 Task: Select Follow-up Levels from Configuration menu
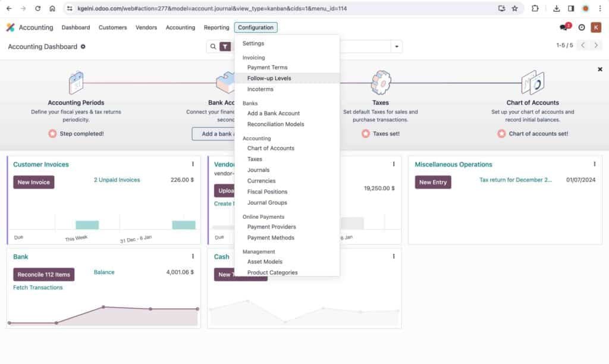[x=267, y=78]
